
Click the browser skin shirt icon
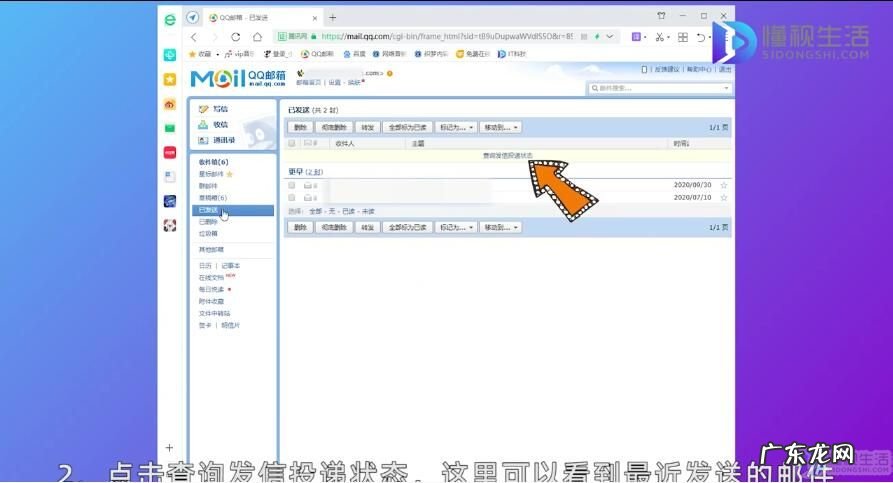point(661,16)
